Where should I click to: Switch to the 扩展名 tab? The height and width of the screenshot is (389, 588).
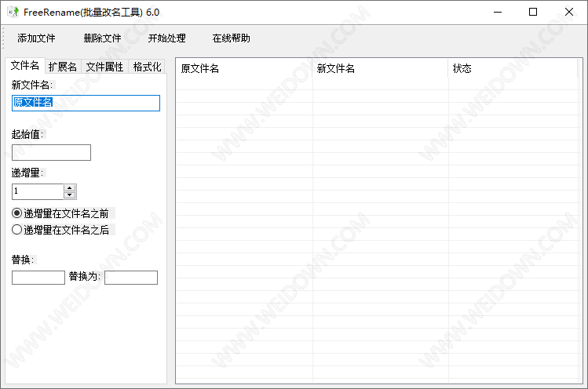pos(63,67)
